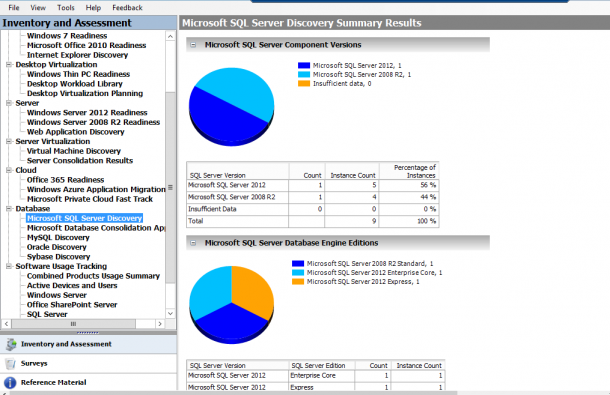Collapse the Software Usage Tracking node
This screenshot has height=395, width=610.
pos(9,266)
